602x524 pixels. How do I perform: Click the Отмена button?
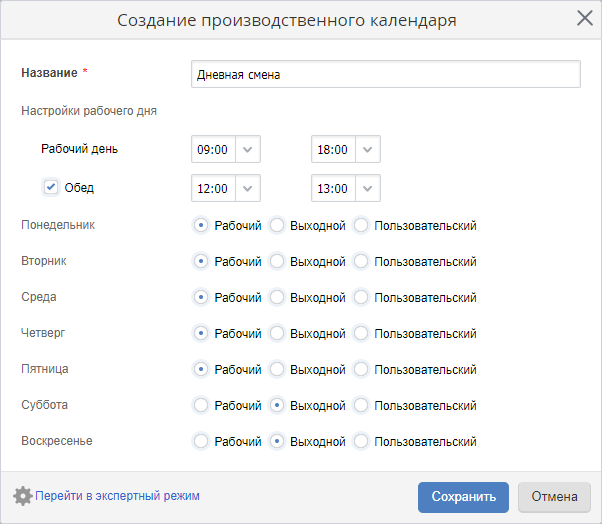pos(554,497)
